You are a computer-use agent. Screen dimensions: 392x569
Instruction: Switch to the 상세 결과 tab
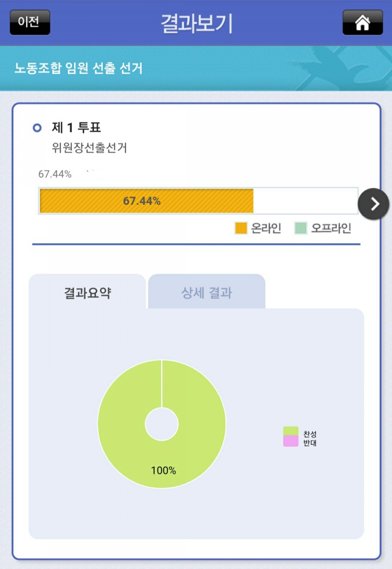coord(206,293)
